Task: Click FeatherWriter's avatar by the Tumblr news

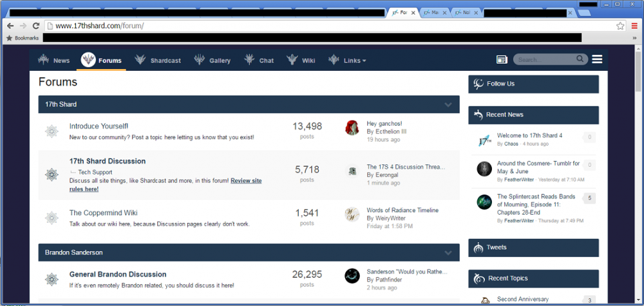Action: pyautogui.click(x=484, y=169)
